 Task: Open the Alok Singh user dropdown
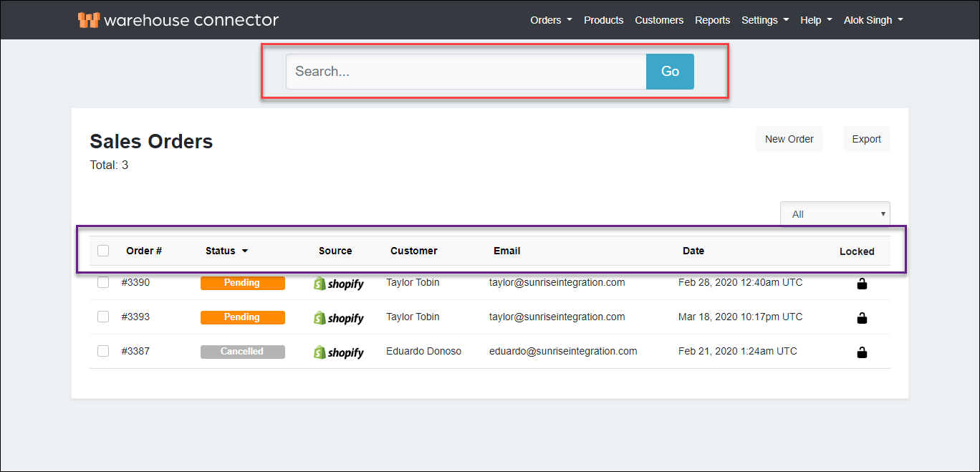pyautogui.click(x=873, y=20)
